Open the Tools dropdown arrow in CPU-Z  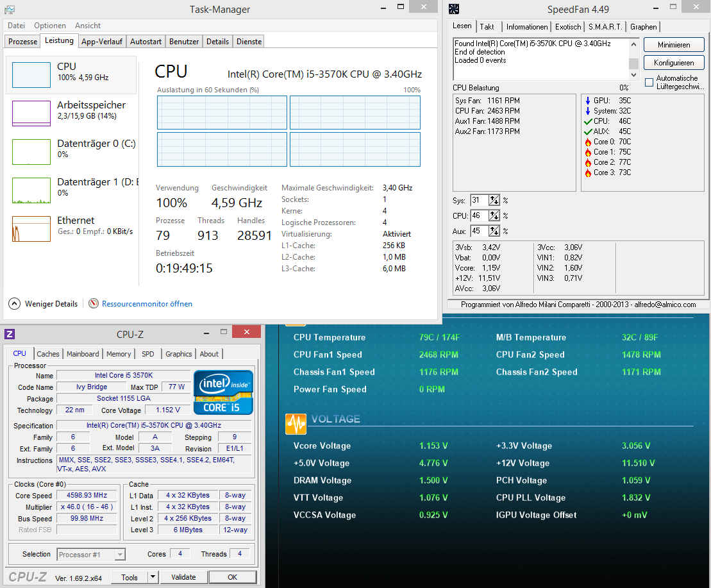click(153, 577)
